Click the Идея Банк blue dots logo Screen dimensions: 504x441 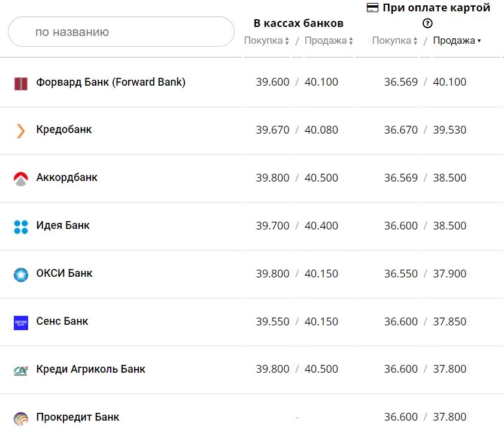(21, 226)
